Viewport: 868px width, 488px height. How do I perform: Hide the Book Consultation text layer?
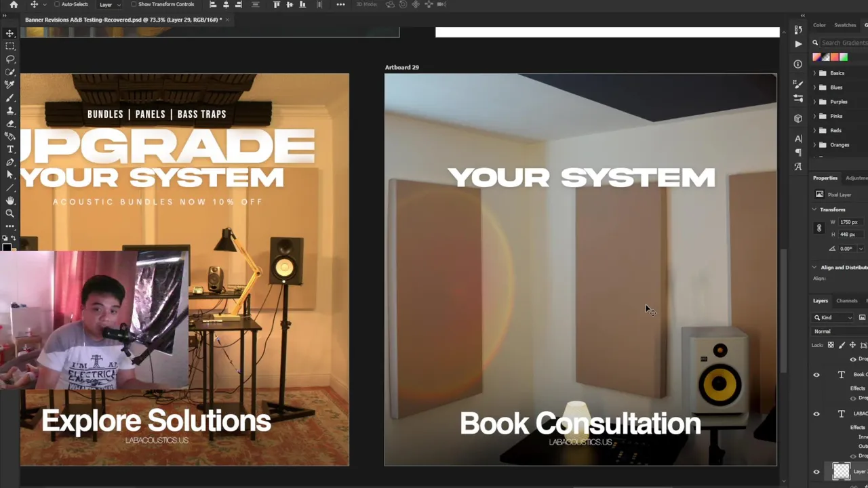pos(816,375)
